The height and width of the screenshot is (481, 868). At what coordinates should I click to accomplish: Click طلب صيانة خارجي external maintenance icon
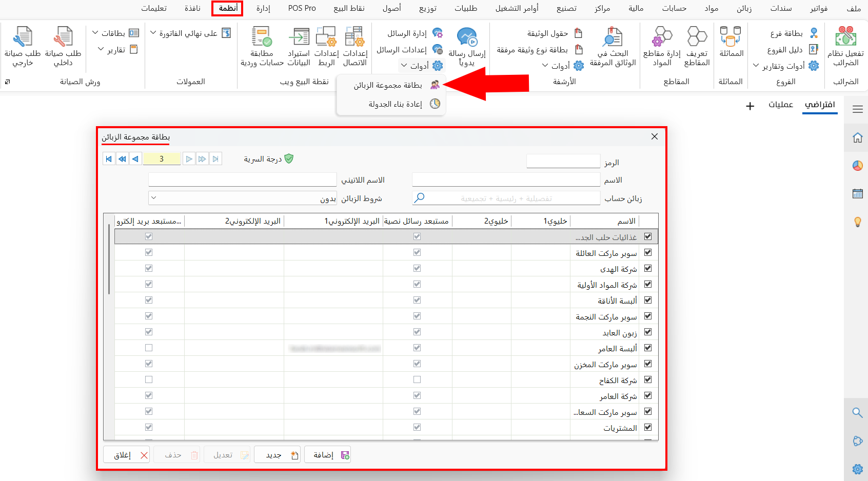(x=23, y=36)
